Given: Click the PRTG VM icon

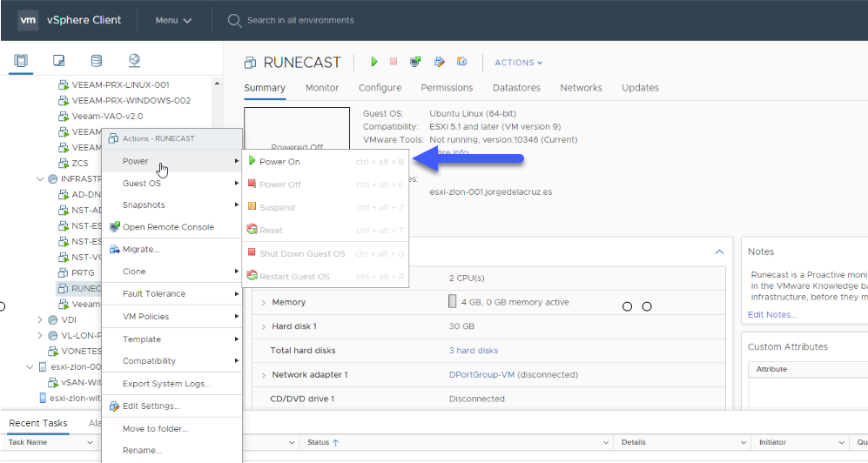Looking at the screenshot, I should pos(64,272).
